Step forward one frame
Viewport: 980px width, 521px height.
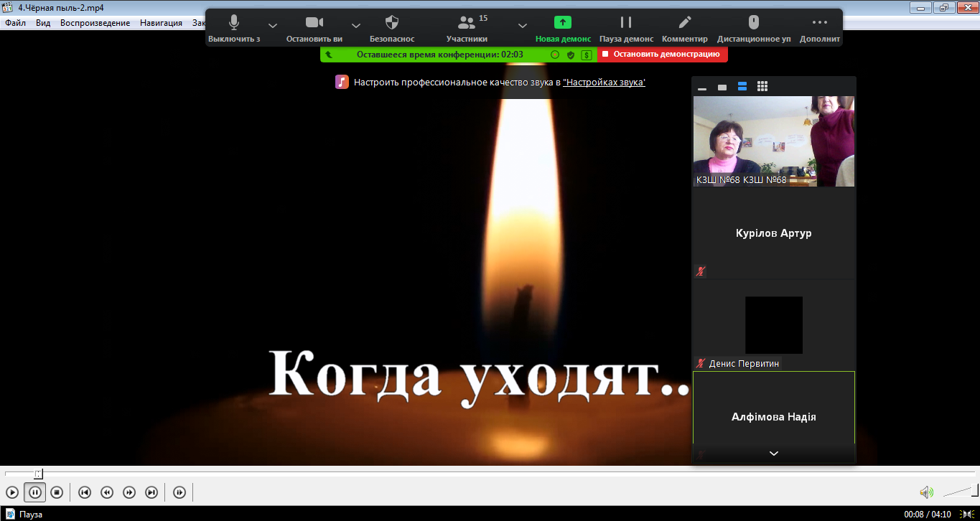coord(179,492)
